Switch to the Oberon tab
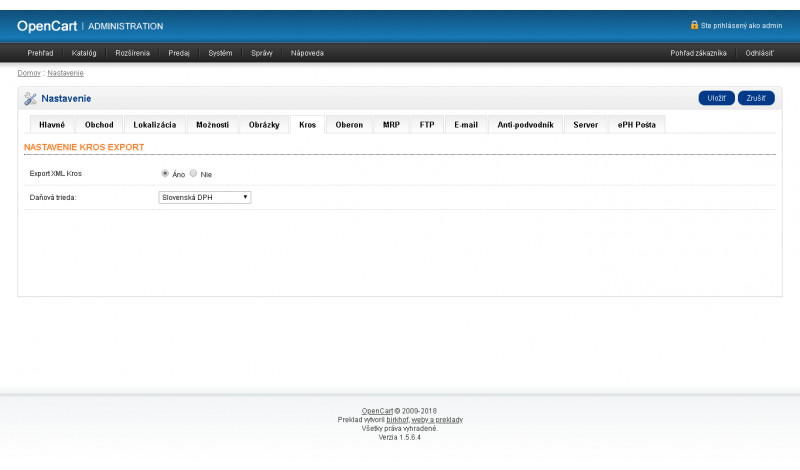Viewport: 800px width, 470px height. tap(349, 125)
